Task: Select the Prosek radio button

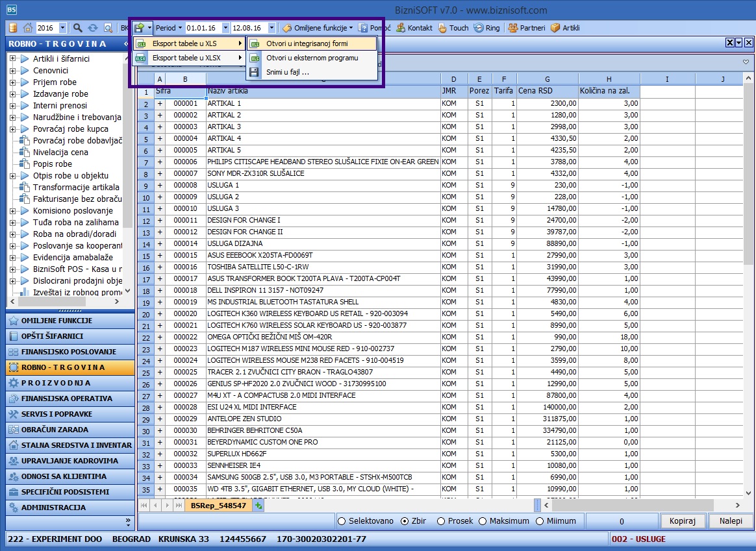Action: point(441,521)
